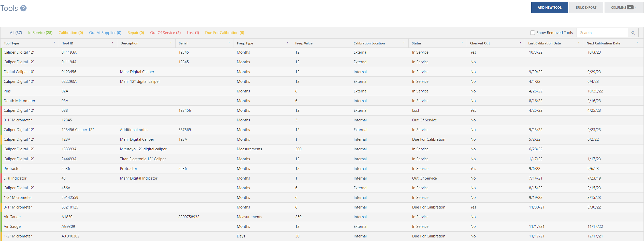The height and width of the screenshot is (241, 644).
Task: Click the search magnifier icon
Action: point(633,33)
